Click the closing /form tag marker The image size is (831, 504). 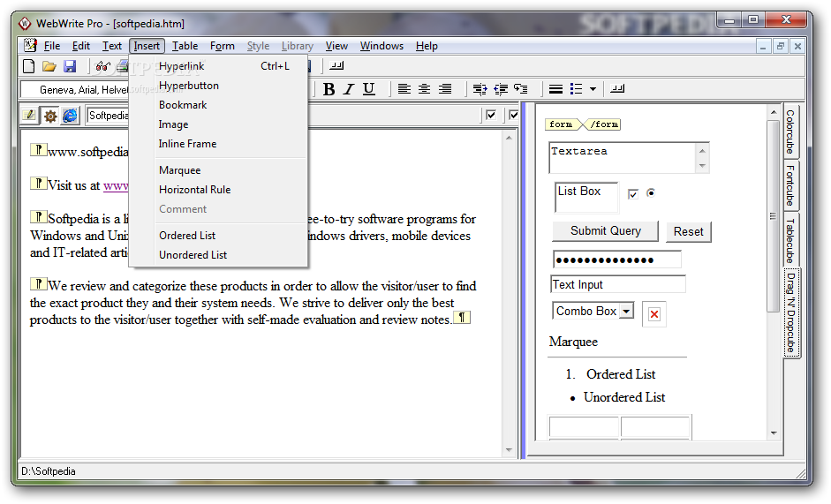coord(602,124)
